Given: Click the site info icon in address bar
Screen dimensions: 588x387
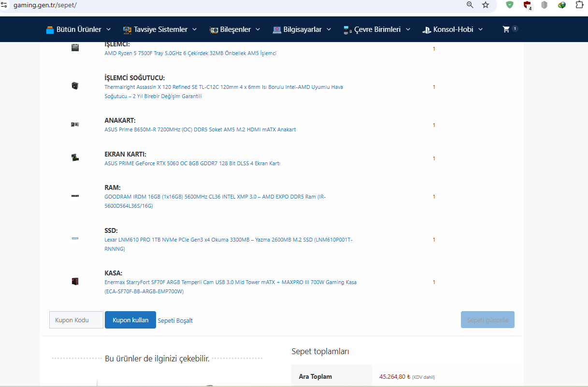Looking at the screenshot, I should click(4, 5).
